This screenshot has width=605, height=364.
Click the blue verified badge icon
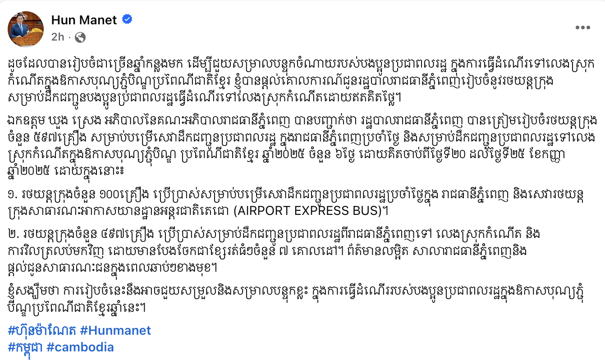click(127, 20)
